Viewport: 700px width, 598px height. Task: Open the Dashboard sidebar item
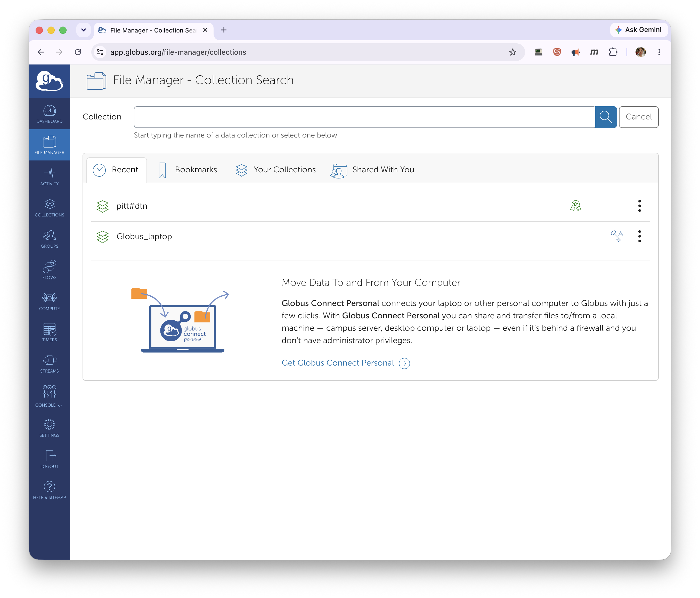(49, 114)
